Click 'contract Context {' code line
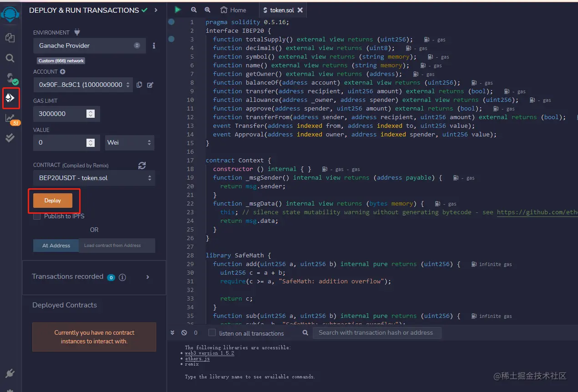This screenshot has width=578, height=392. tap(238, 160)
